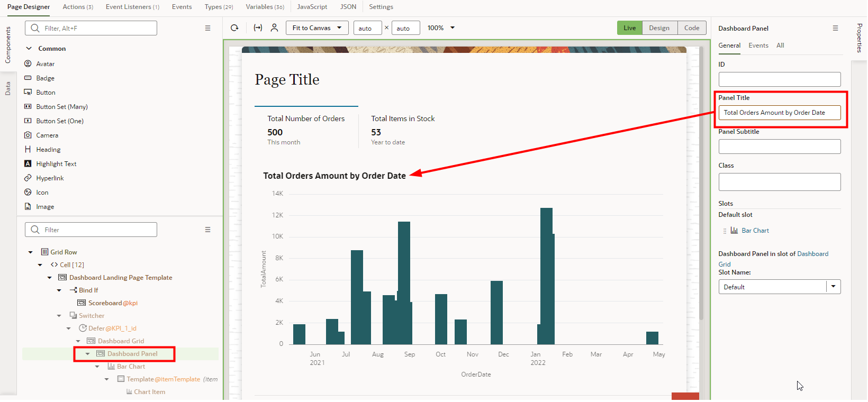Image resolution: width=868 pixels, height=402 pixels.
Task: Open the Properties side tab
Action: [859, 38]
